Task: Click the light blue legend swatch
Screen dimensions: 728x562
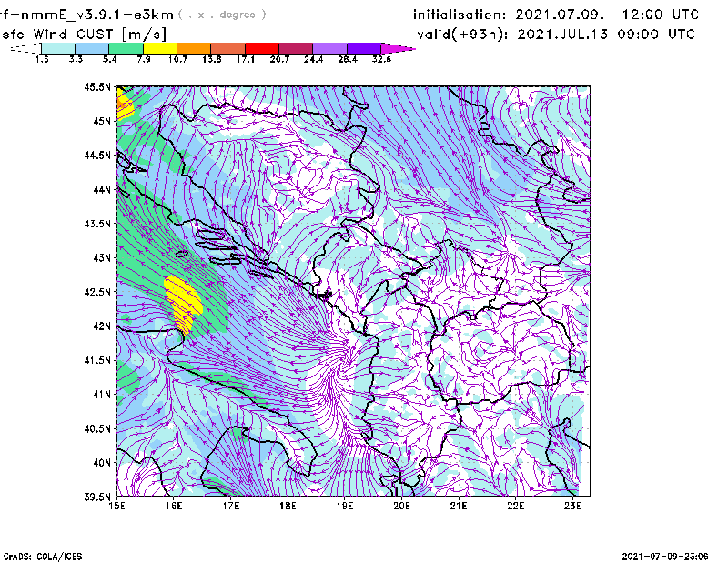Action: click(x=92, y=48)
